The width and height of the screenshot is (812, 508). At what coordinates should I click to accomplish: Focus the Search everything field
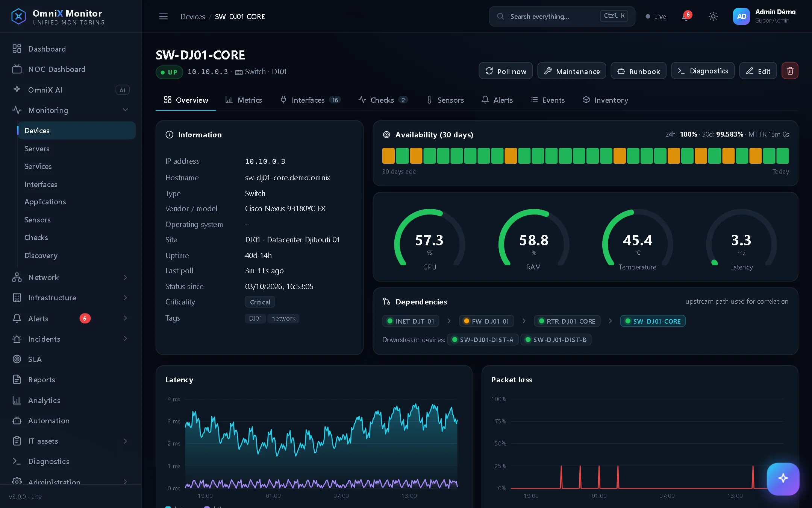click(x=562, y=16)
